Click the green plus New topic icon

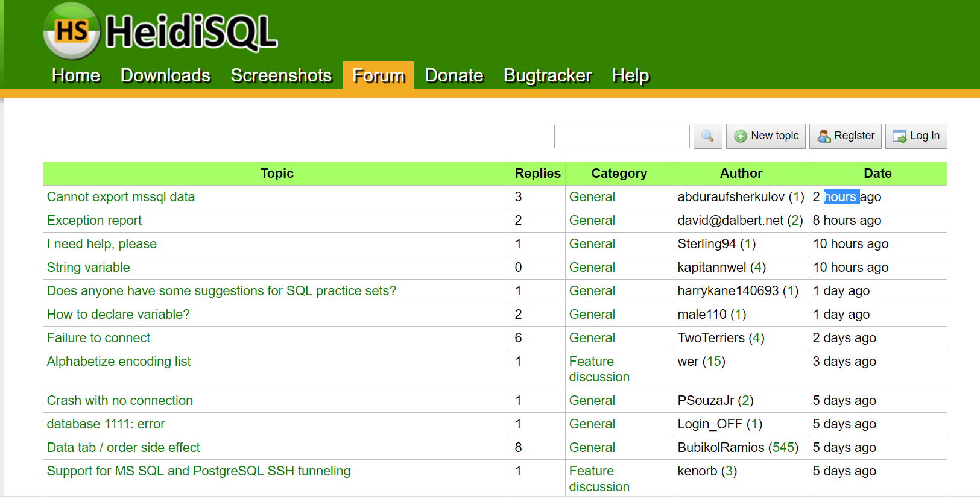tap(741, 137)
